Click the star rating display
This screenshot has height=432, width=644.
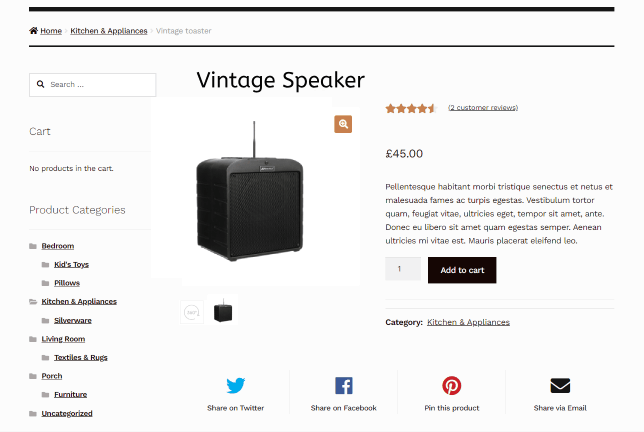click(x=411, y=108)
